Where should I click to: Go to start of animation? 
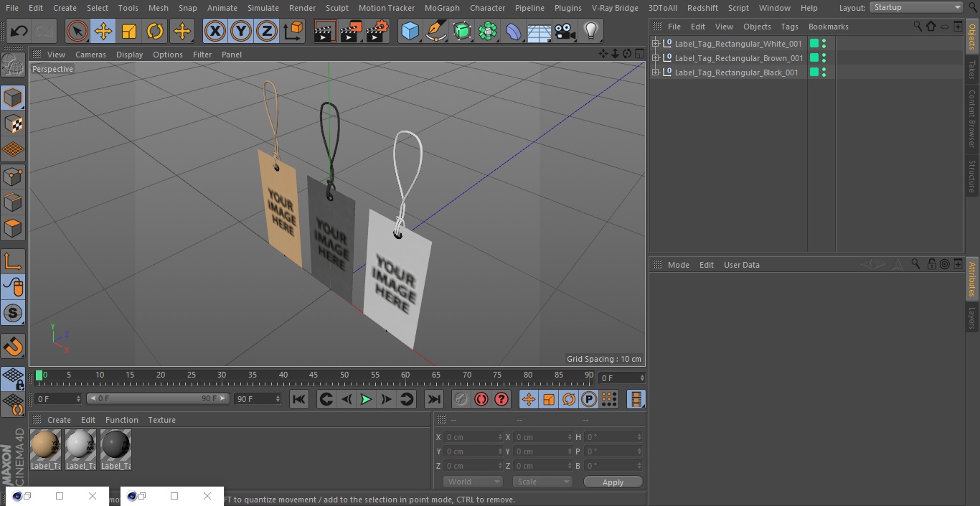pos(299,399)
